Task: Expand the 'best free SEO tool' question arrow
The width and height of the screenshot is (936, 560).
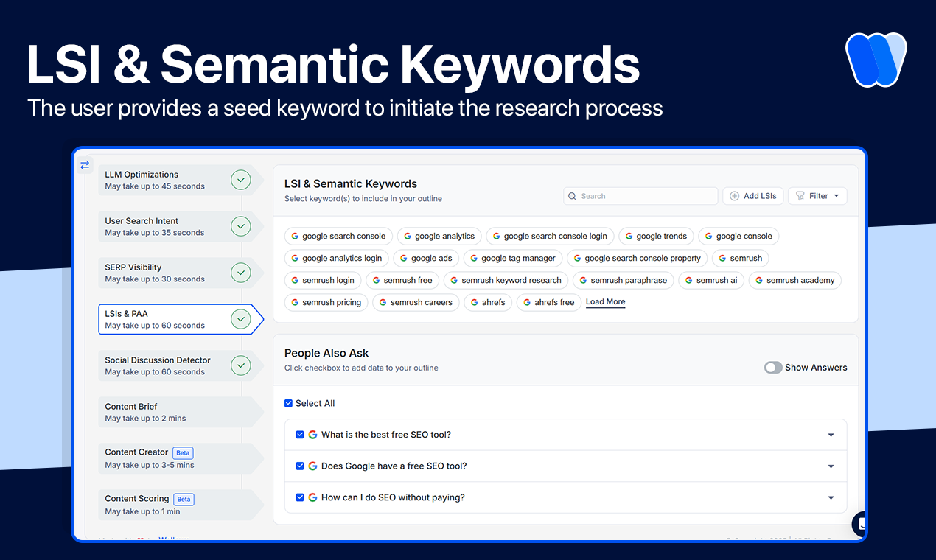Action: pyautogui.click(x=831, y=435)
